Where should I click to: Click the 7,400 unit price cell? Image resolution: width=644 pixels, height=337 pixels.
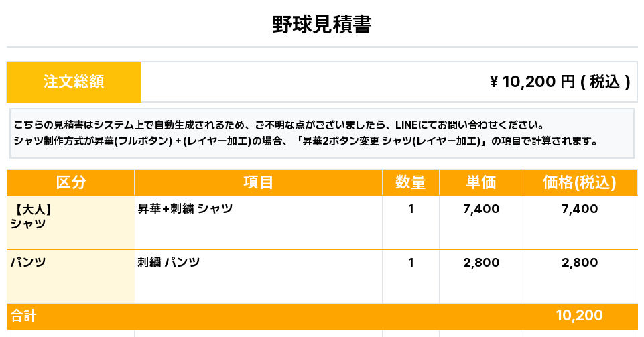pyautogui.click(x=481, y=209)
